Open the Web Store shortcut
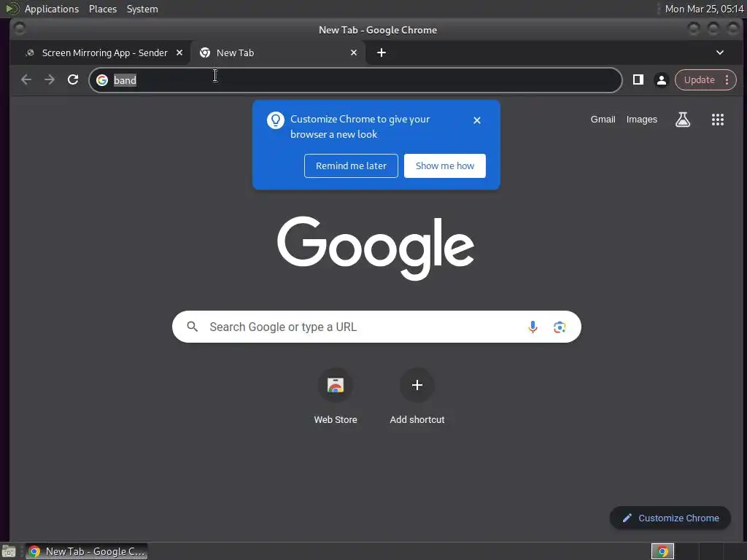 point(336,396)
